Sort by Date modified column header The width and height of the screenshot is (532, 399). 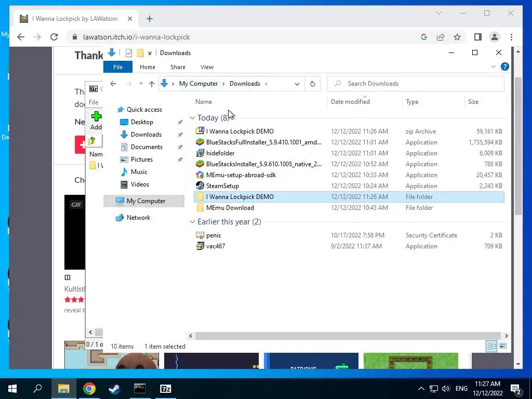coord(350,102)
